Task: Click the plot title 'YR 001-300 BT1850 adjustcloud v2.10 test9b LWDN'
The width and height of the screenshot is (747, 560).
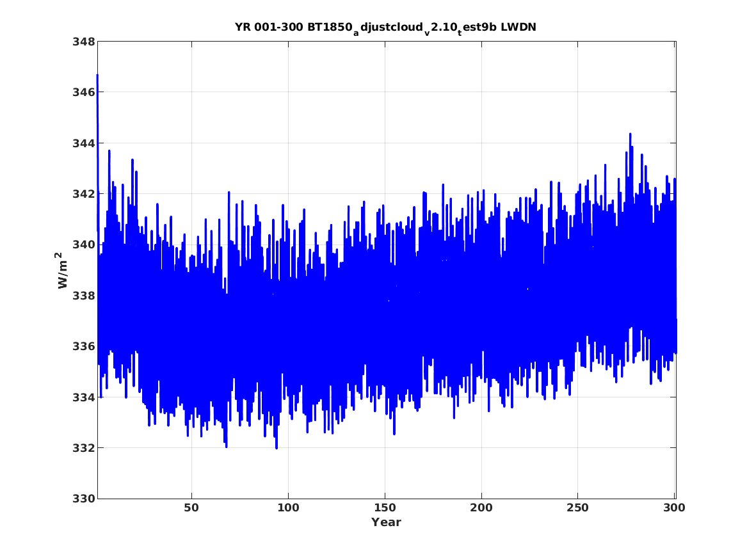Action: (x=385, y=28)
